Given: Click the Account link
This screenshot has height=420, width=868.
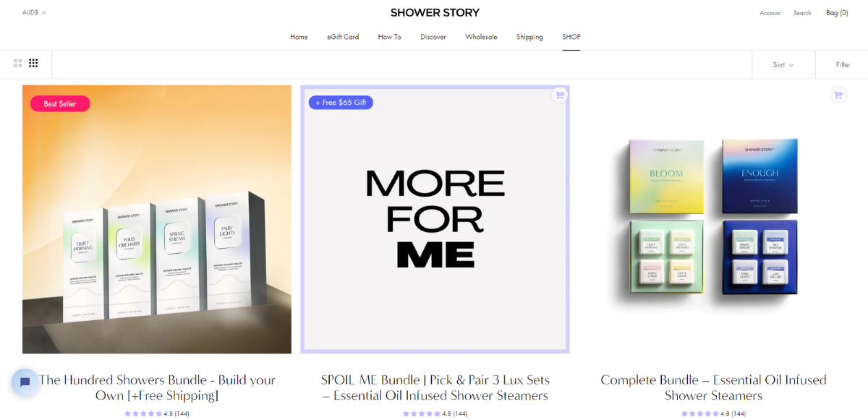Looking at the screenshot, I should [770, 13].
